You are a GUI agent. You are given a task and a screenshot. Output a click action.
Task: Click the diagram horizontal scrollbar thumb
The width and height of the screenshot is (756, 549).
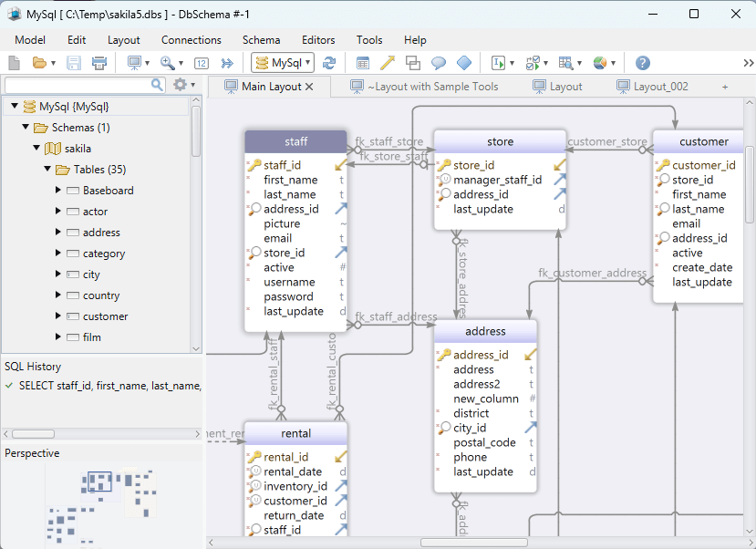tap(473, 543)
